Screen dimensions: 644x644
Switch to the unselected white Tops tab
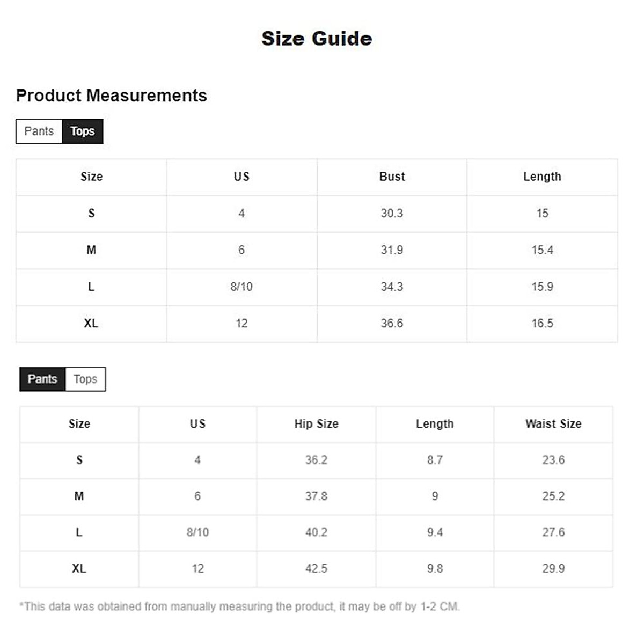85,379
